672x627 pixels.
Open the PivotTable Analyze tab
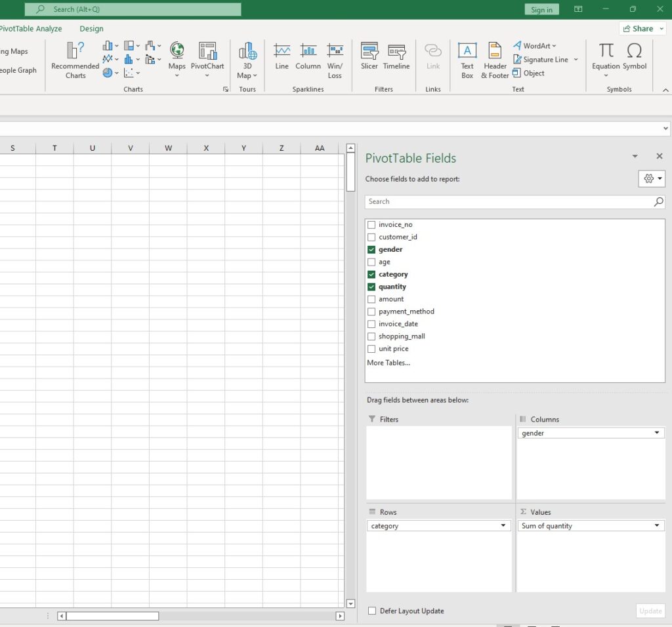[x=31, y=29]
